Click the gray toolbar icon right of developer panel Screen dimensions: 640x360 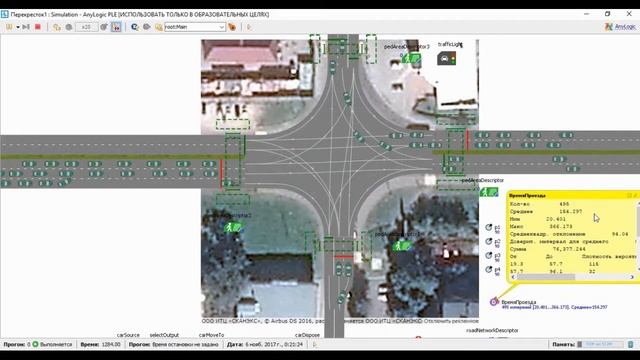coord(147,27)
